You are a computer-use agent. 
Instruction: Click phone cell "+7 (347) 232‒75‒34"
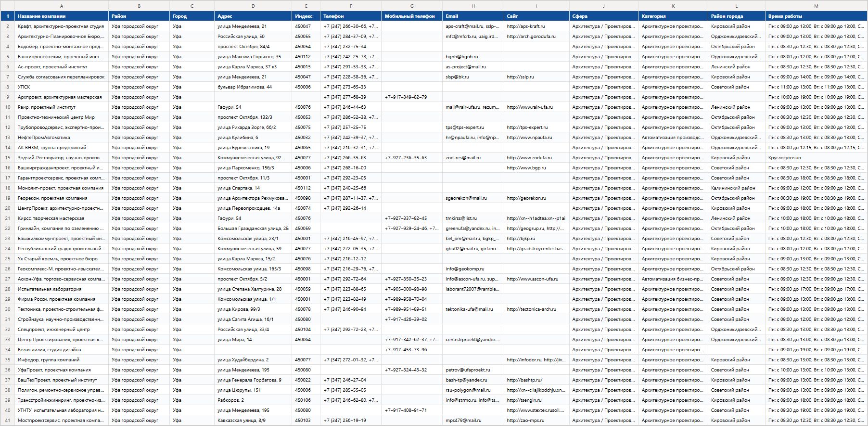[x=351, y=46]
